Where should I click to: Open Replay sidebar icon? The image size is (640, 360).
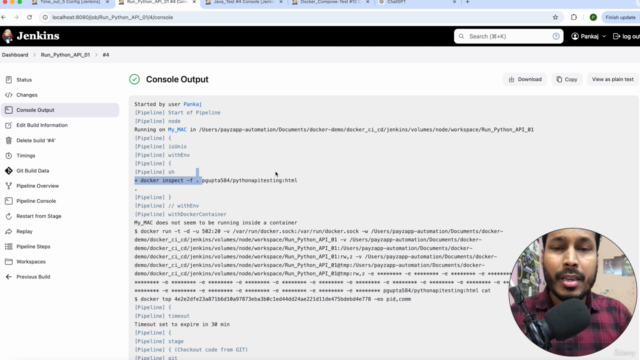tap(9, 231)
